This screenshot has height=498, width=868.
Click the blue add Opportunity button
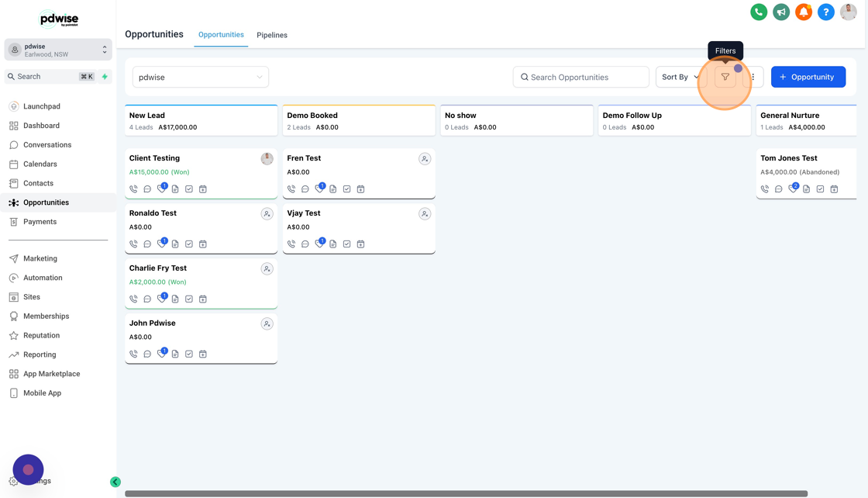[808, 77]
